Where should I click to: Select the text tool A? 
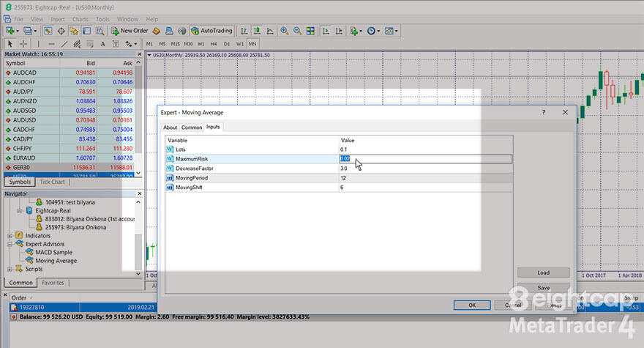[102, 44]
